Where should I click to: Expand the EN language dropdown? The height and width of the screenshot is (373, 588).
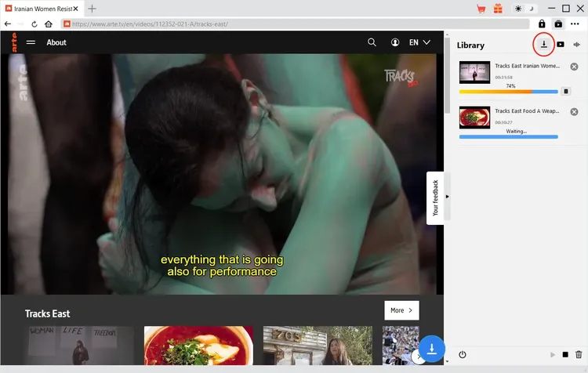[420, 42]
